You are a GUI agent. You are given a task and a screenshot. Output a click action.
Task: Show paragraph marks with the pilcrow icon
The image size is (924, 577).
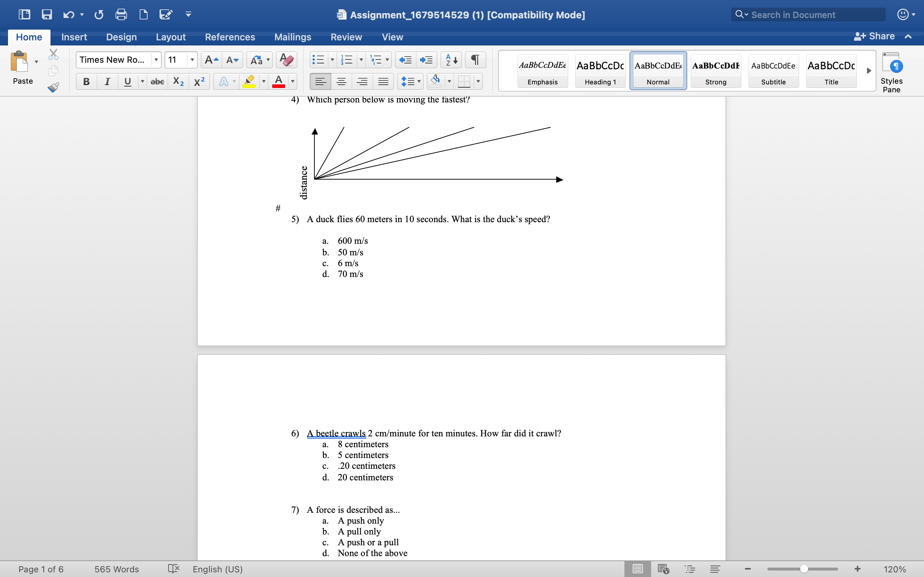(475, 60)
